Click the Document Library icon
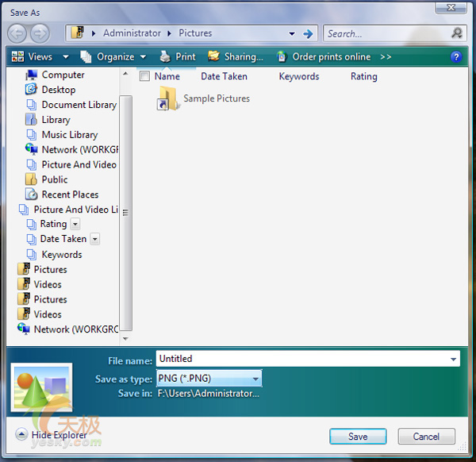476x462 pixels. coord(32,105)
